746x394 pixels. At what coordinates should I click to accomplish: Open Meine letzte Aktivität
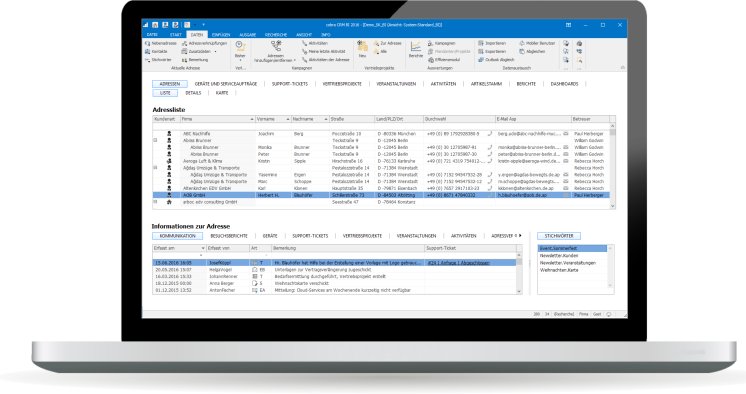click(x=324, y=51)
